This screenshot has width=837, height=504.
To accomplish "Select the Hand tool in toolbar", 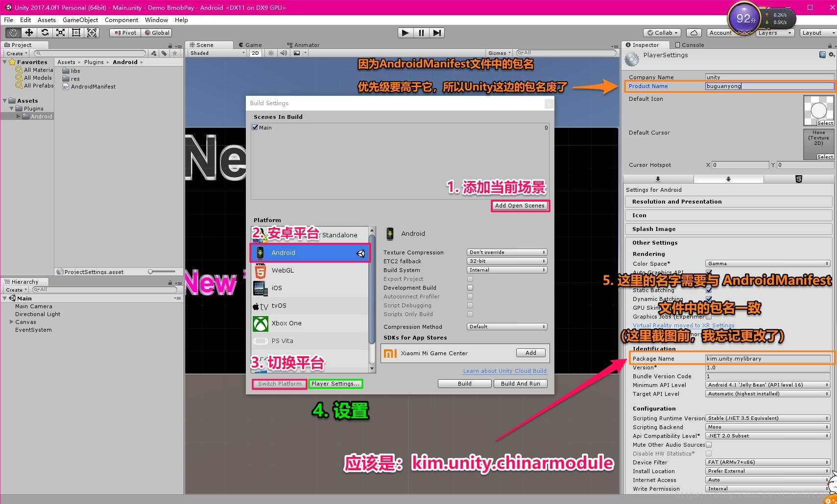I will (13, 33).
